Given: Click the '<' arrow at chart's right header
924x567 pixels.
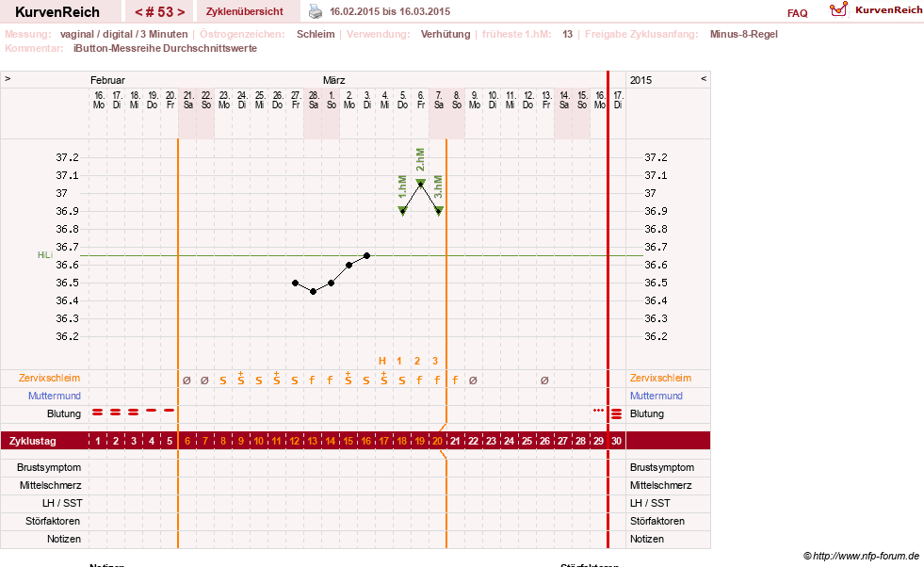Looking at the screenshot, I should click(703, 78).
